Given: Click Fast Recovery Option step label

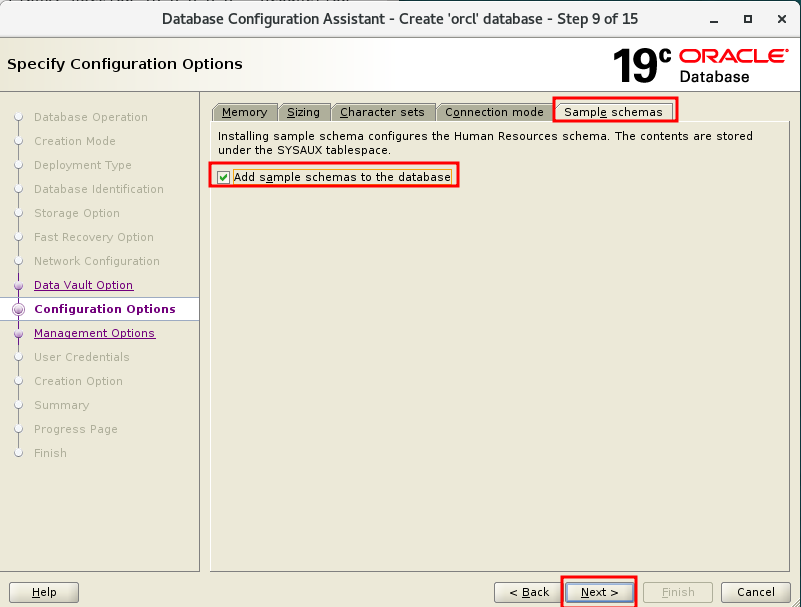Looking at the screenshot, I should click(x=93, y=237).
